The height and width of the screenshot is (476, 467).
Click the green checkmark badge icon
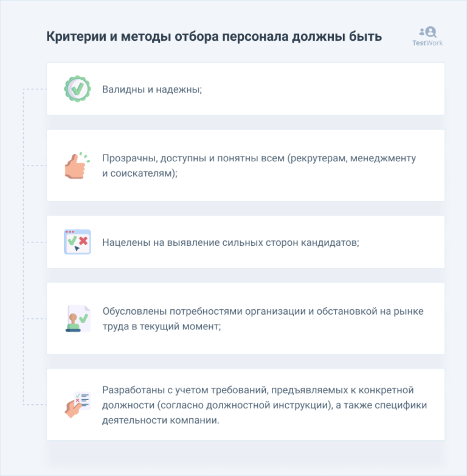coord(77,89)
